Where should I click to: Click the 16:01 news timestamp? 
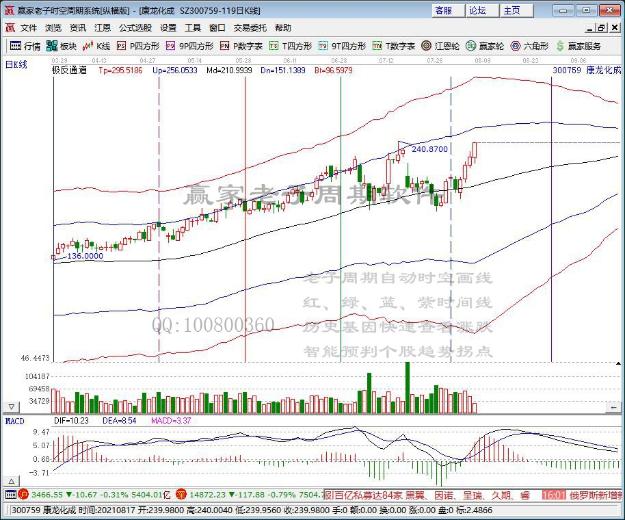[x=554, y=495]
